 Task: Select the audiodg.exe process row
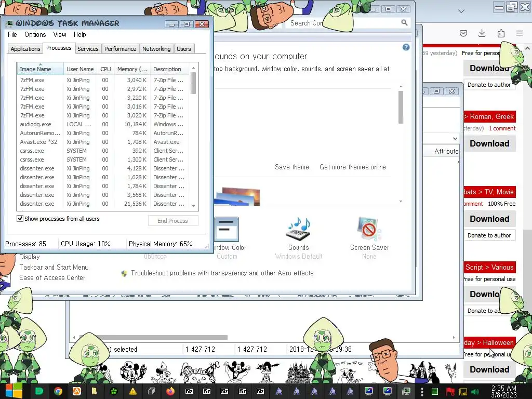click(x=103, y=124)
